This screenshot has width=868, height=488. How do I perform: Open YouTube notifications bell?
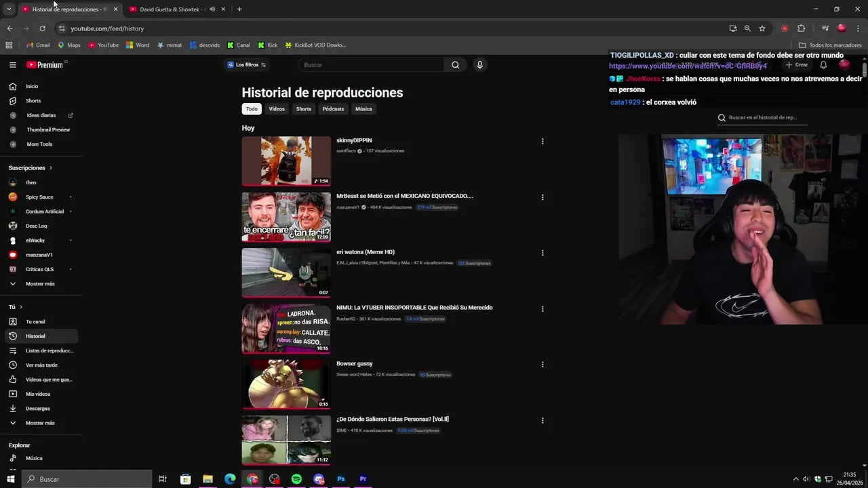point(823,65)
